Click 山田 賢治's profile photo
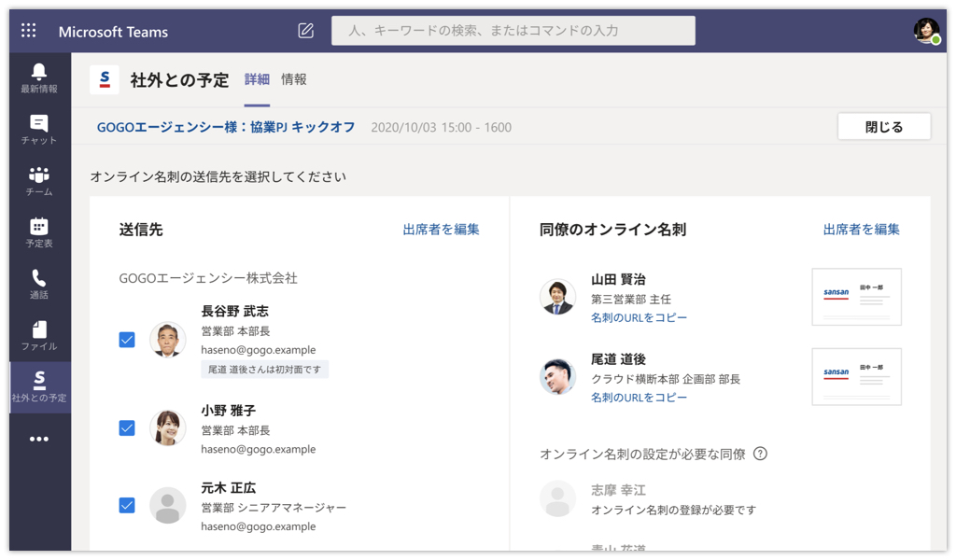 click(x=558, y=297)
